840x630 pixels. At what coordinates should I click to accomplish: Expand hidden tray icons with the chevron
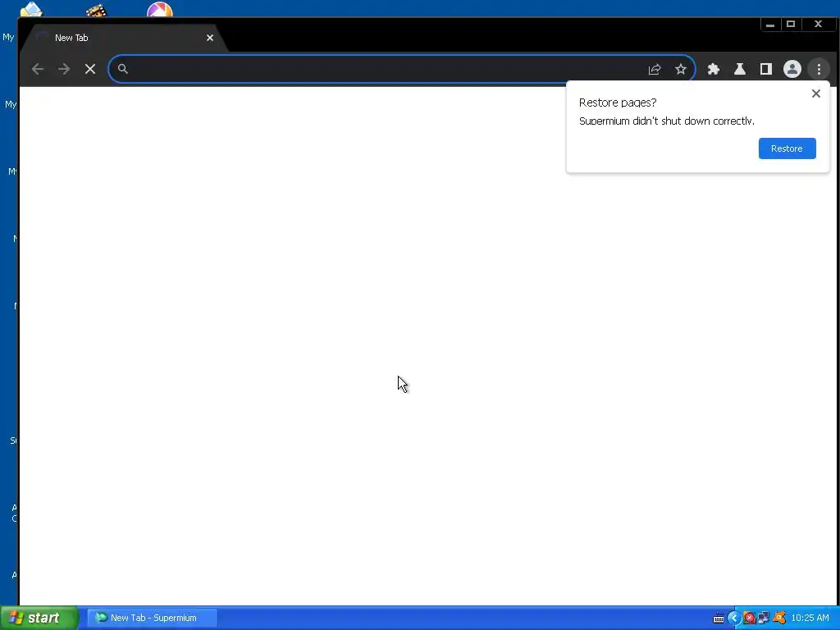pyautogui.click(x=734, y=619)
